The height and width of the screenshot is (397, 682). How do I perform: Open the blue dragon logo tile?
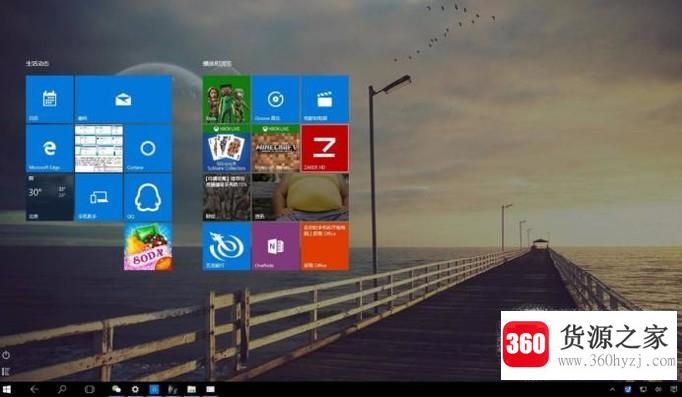click(x=226, y=247)
